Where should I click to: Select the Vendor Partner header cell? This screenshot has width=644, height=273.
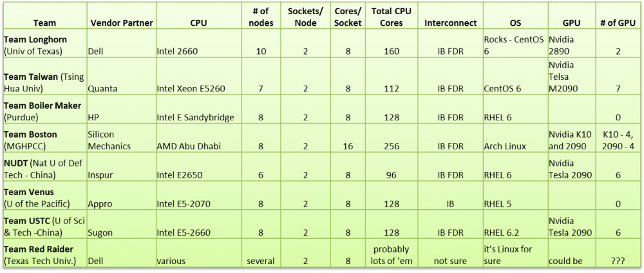click(x=122, y=23)
